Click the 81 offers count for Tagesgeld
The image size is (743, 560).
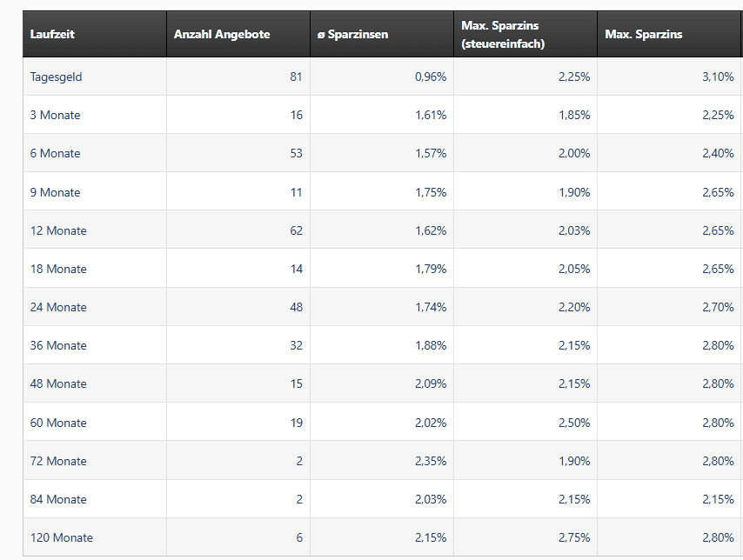pyautogui.click(x=296, y=77)
